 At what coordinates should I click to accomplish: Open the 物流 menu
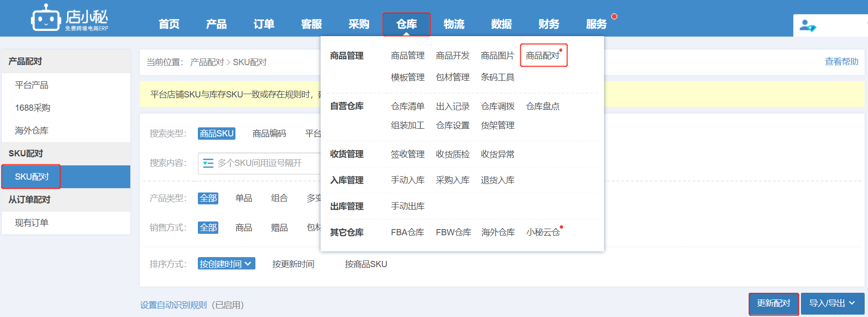click(454, 24)
